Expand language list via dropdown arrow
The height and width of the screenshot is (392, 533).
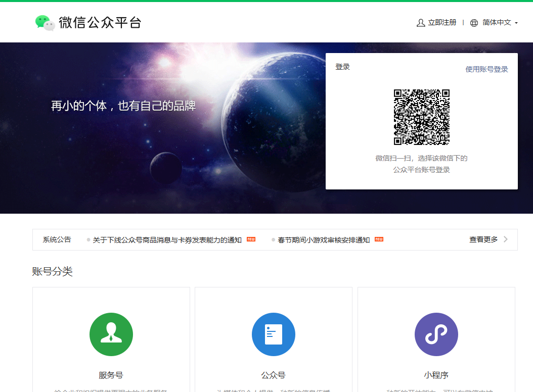tap(516, 23)
